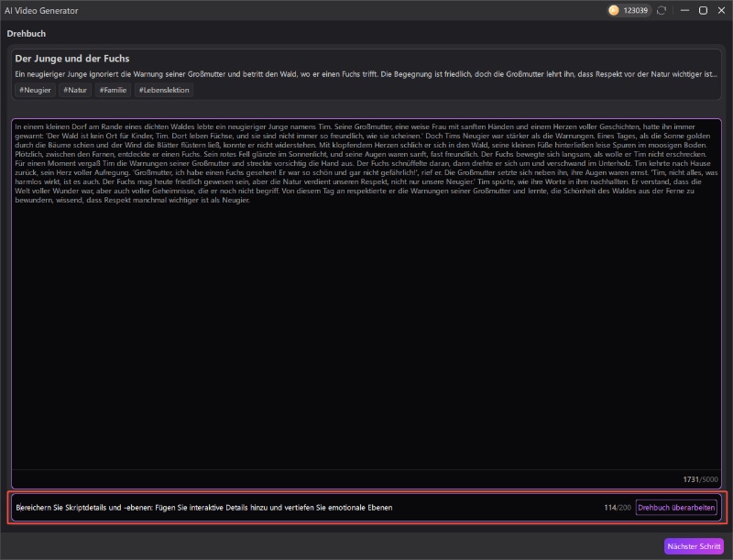Maximize the AI Video Generator window
Viewport: 733px width, 560px height.
(703, 10)
